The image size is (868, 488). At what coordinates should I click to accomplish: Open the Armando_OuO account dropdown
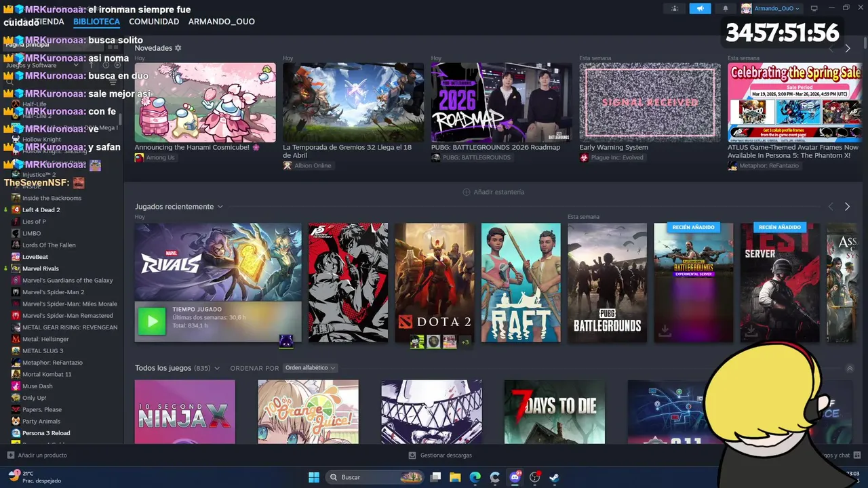(770, 8)
